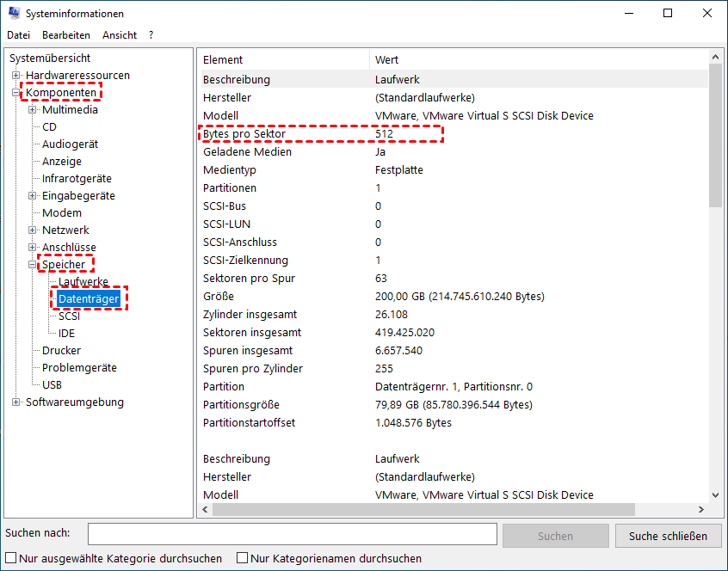Select the Sektoren pro Spur row
Screen dimensions: 728x571
pyautogui.click(x=454, y=279)
